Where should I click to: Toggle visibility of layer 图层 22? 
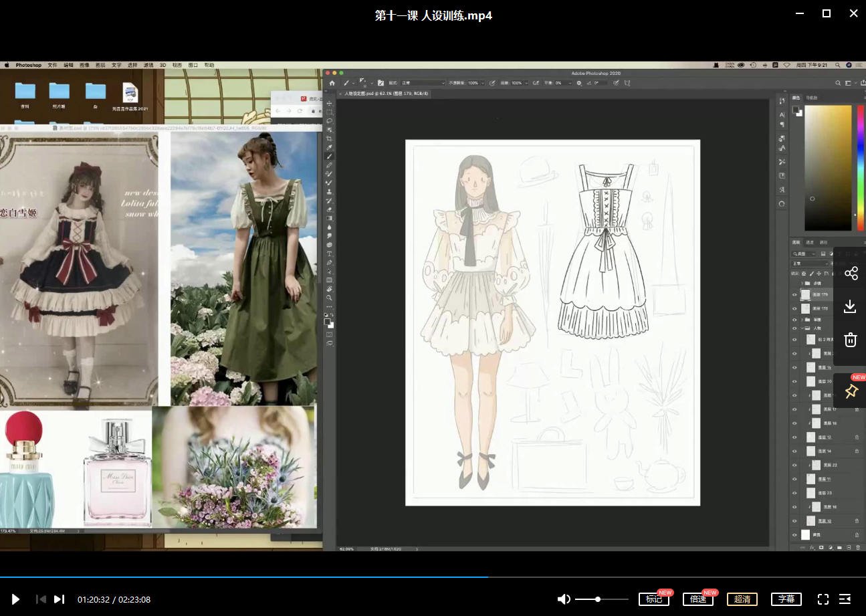coord(794,465)
